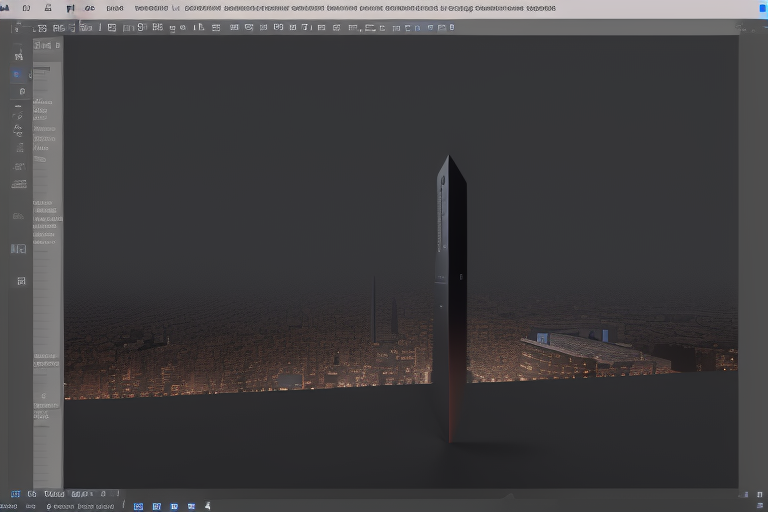Open the first menu in the top menu bar

6,8
